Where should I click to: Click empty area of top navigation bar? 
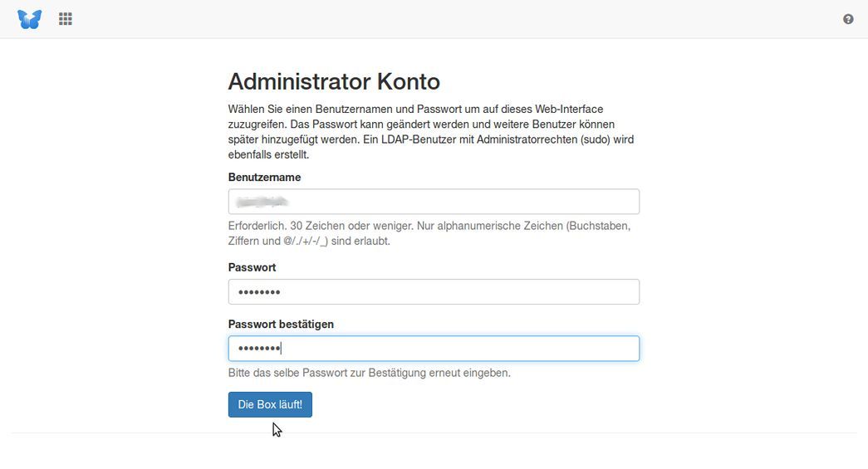(x=443, y=19)
